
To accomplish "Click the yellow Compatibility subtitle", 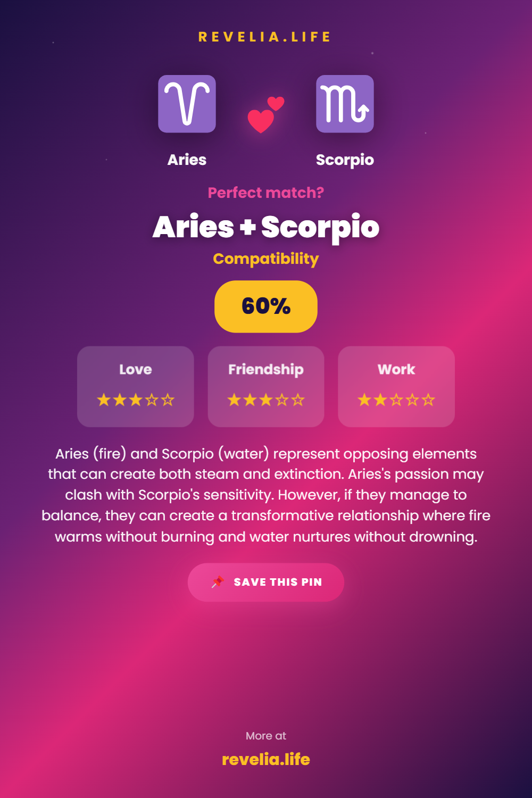I will tap(266, 259).
